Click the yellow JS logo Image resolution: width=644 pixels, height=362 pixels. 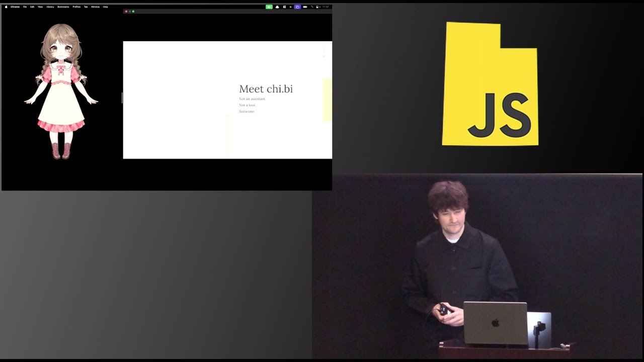point(490,84)
